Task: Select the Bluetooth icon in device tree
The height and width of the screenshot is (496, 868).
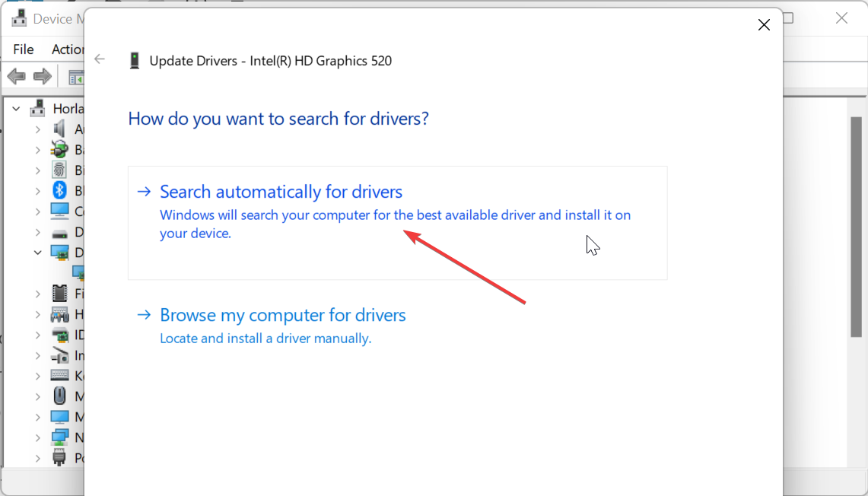Action: tap(59, 190)
